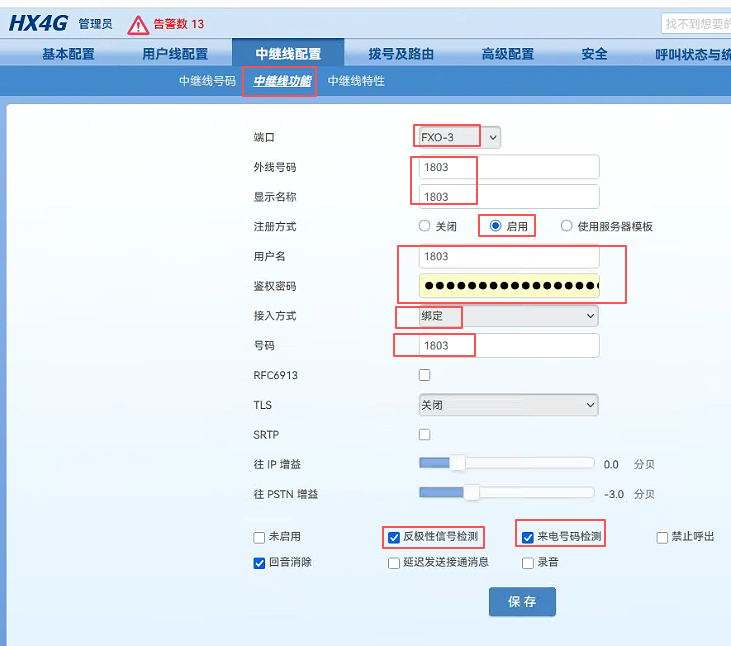Image resolution: width=731 pixels, height=646 pixels.
Task: Switch to the 高级配置 tab
Action: 508,54
